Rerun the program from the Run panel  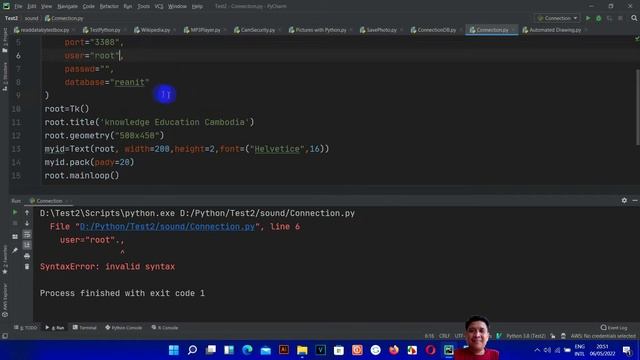[15, 212]
